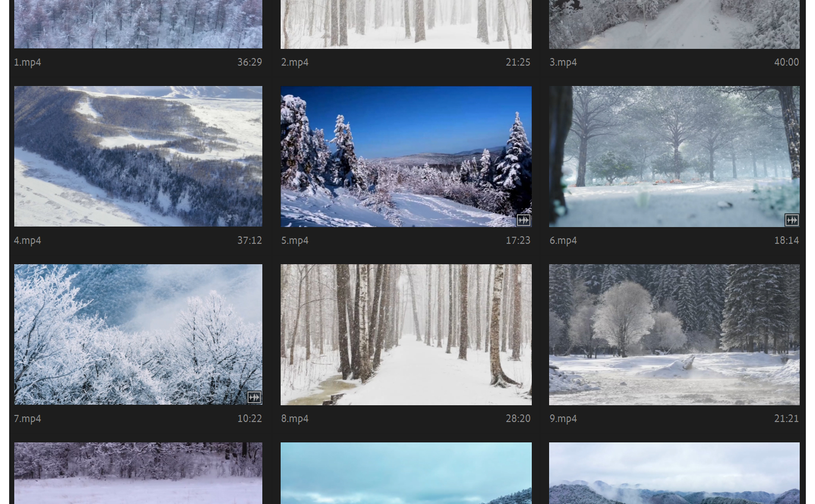Screen dimensions: 815x504
Task: Click the 5.mp4 file name
Action: tap(295, 241)
